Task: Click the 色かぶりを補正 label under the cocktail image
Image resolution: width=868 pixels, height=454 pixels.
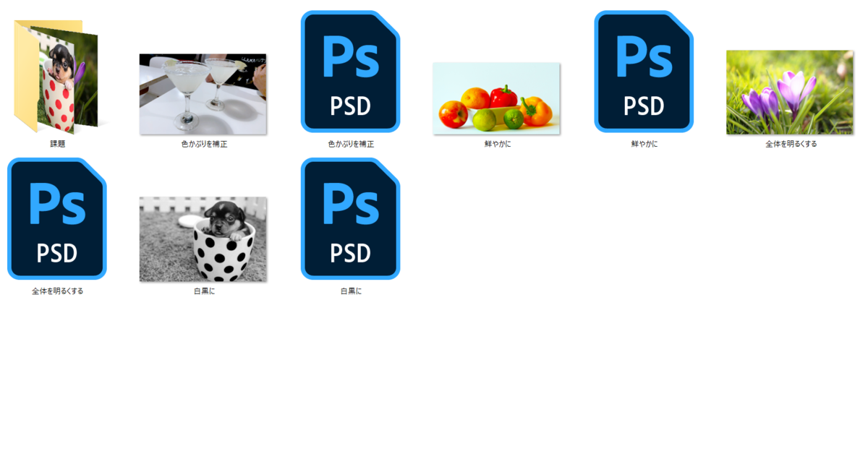Action: (203, 144)
